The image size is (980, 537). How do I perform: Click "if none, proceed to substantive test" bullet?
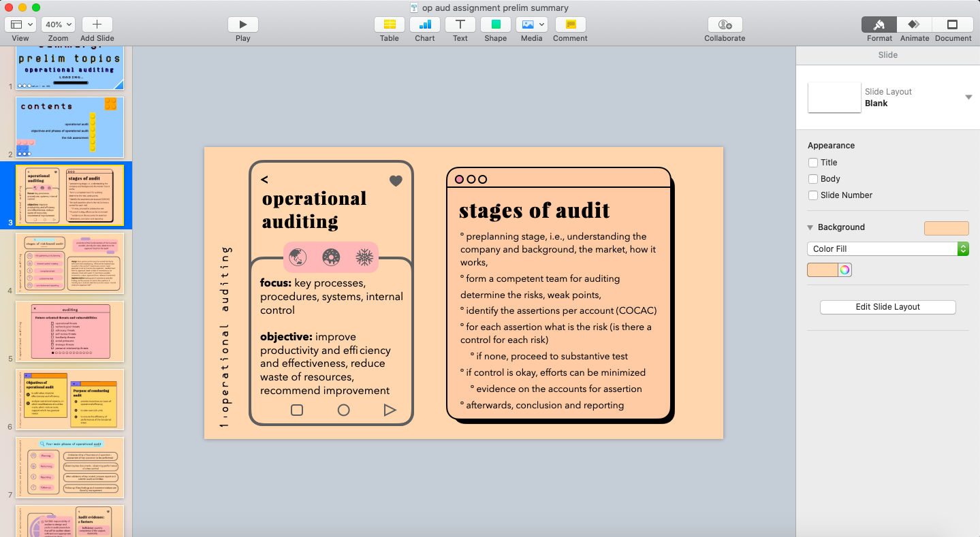[x=549, y=356]
